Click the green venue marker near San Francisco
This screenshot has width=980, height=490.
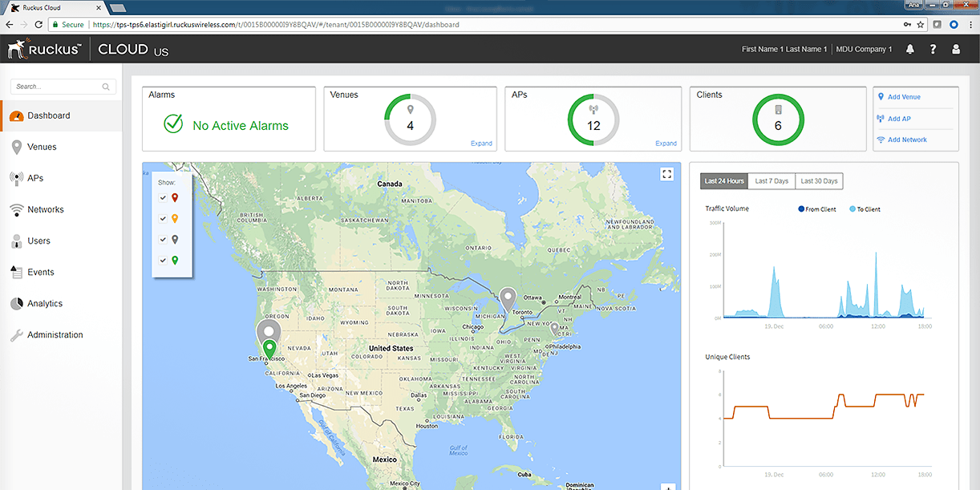(270, 350)
